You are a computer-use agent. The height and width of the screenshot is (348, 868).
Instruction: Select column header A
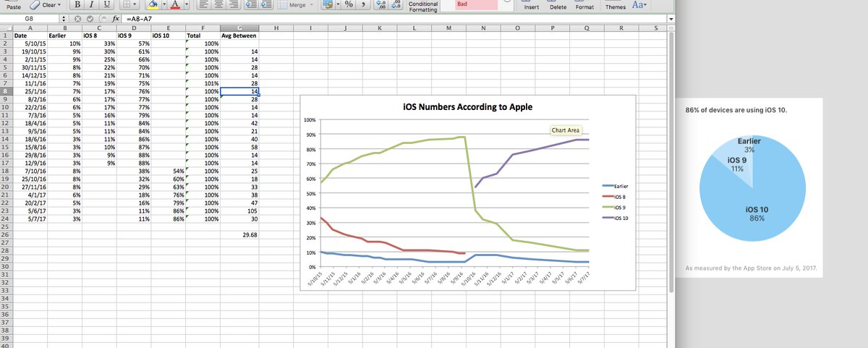30,27
